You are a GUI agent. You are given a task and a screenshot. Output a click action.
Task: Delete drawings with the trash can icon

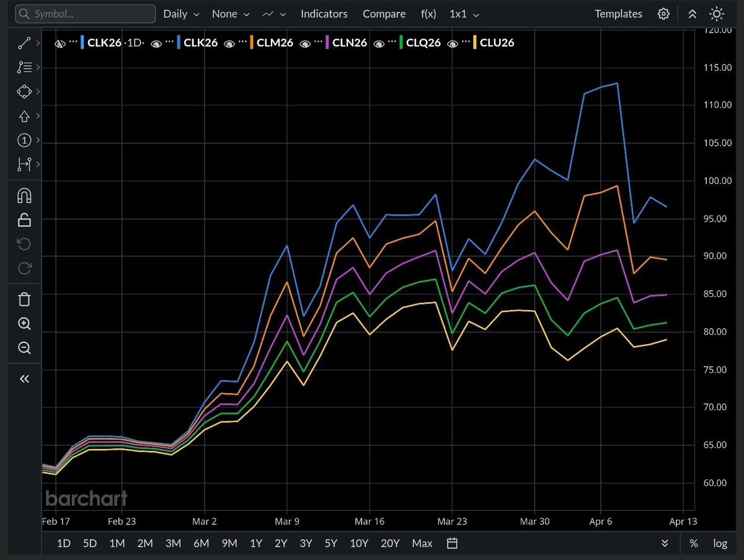[x=24, y=300]
